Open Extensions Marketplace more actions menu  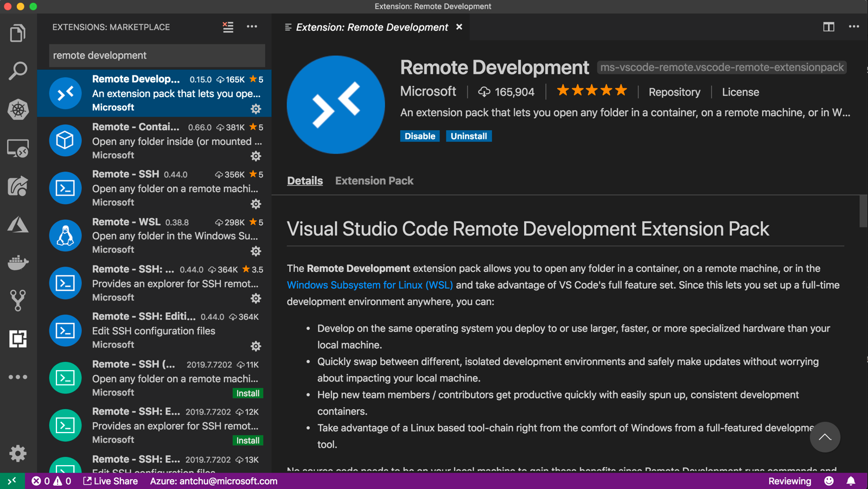[x=252, y=27]
